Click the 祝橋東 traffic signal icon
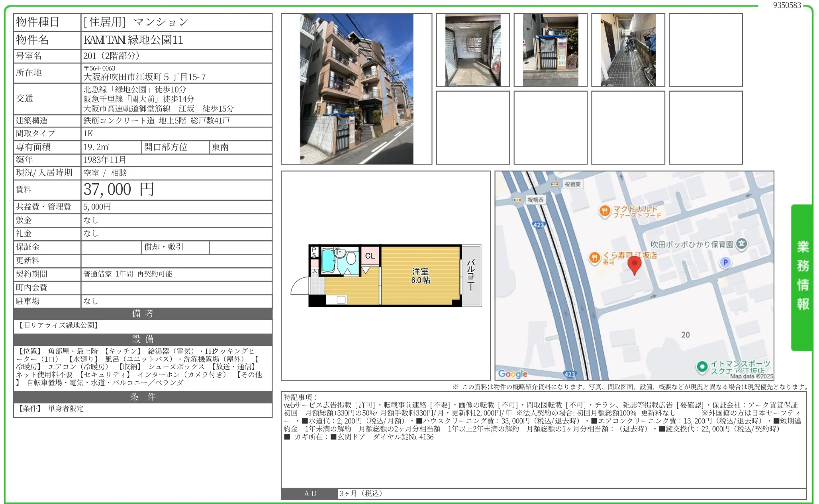This screenshot has height=504, width=819. [554, 184]
